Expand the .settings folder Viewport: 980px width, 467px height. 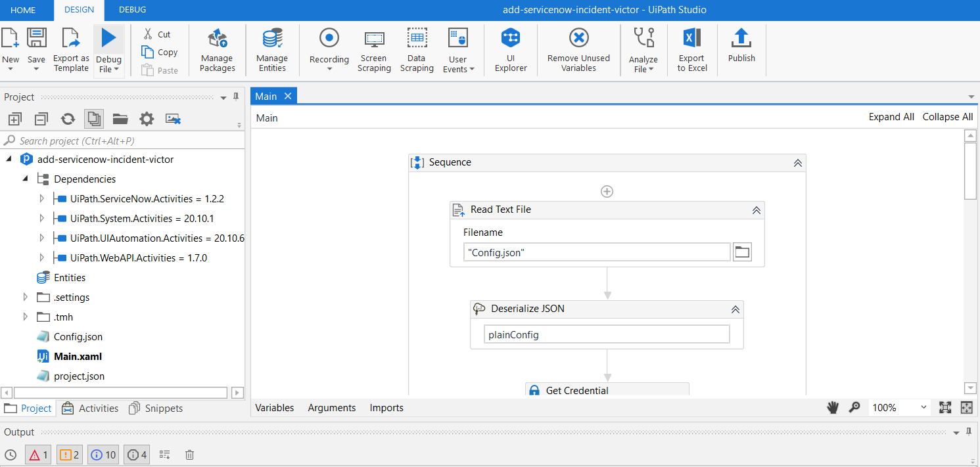coord(26,298)
